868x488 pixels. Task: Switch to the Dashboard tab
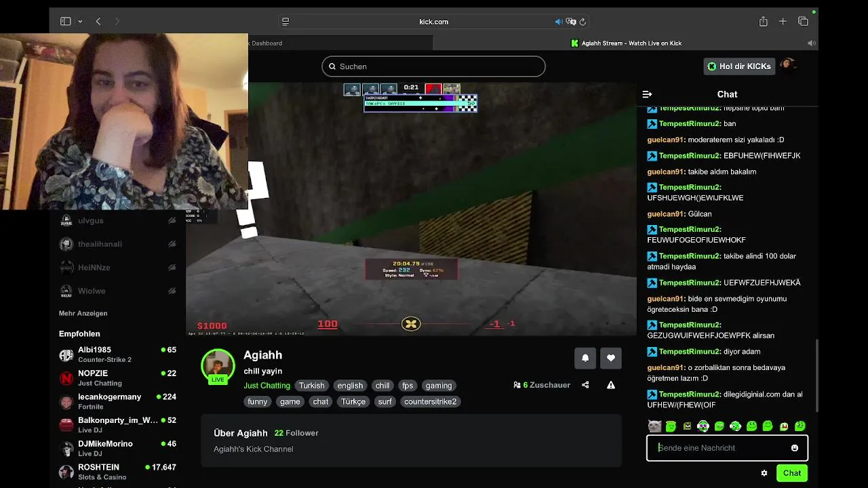click(x=340, y=43)
